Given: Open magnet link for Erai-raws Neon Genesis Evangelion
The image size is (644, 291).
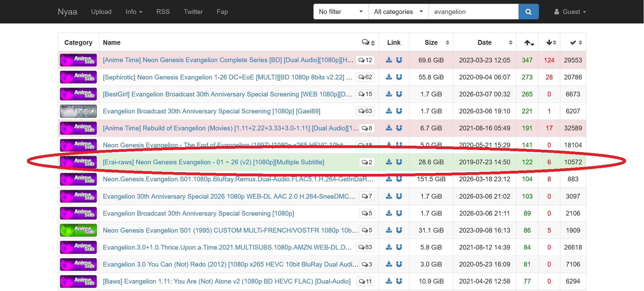Looking at the screenshot, I should 399,162.
